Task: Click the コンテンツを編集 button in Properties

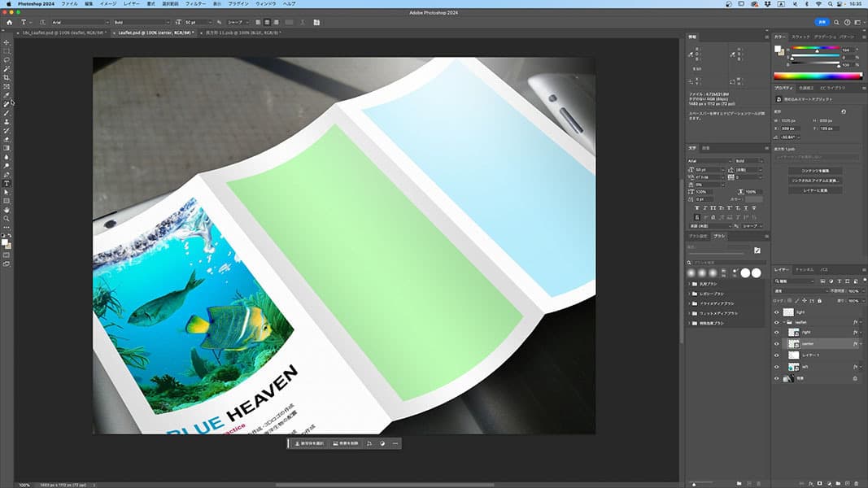Action: click(x=814, y=171)
